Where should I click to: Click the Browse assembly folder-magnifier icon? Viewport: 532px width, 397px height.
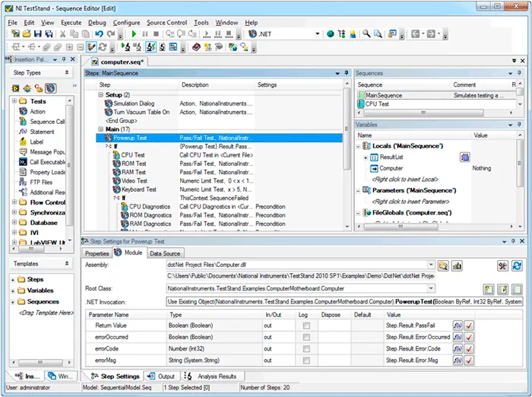[x=443, y=265]
